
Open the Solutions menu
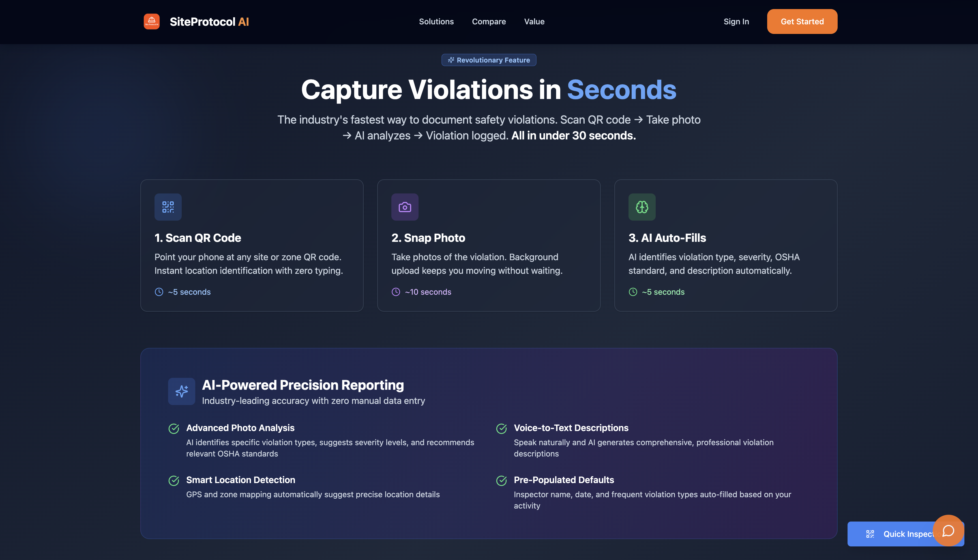(x=436, y=21)
